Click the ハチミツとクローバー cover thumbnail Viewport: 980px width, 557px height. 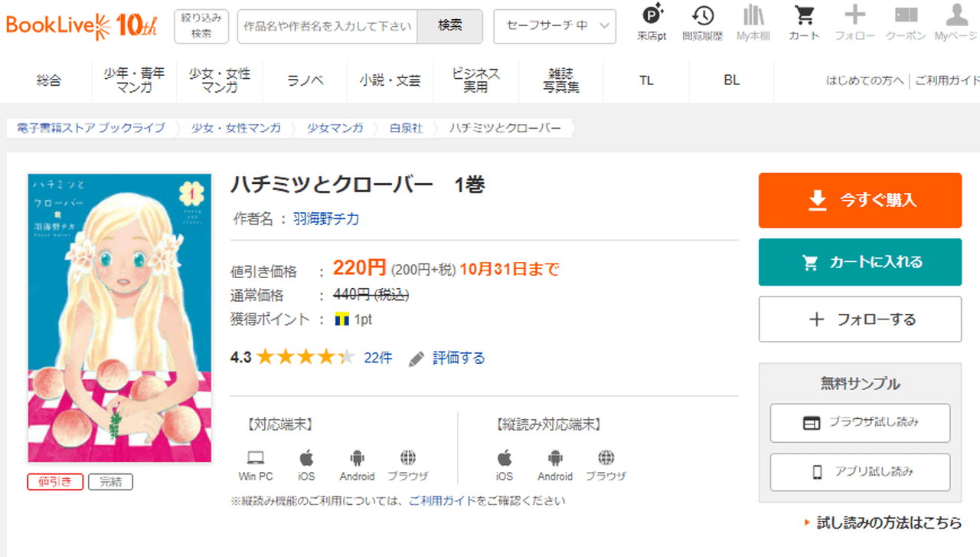point(119,318)
